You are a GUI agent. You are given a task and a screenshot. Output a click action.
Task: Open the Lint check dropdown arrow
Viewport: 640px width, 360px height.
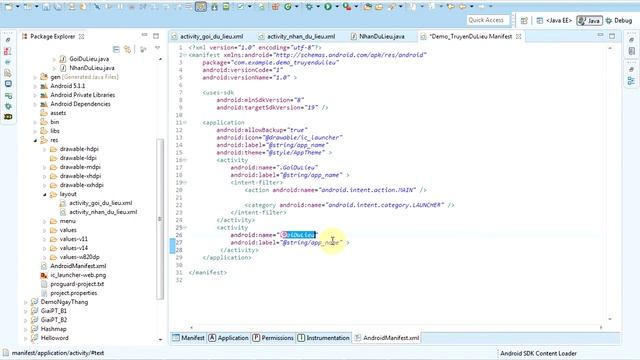click(x=249, y=7)
